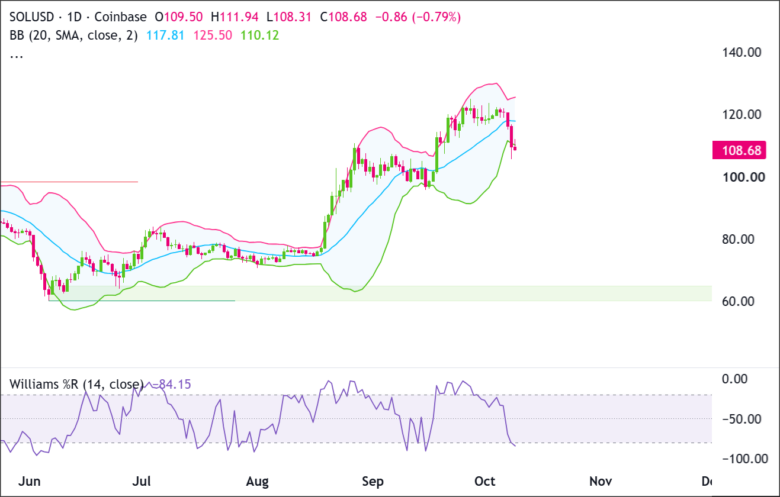Viewport: 780px width, 497px height.
Task: Click the Aug label on time axis
Action: tap(258, 482)
